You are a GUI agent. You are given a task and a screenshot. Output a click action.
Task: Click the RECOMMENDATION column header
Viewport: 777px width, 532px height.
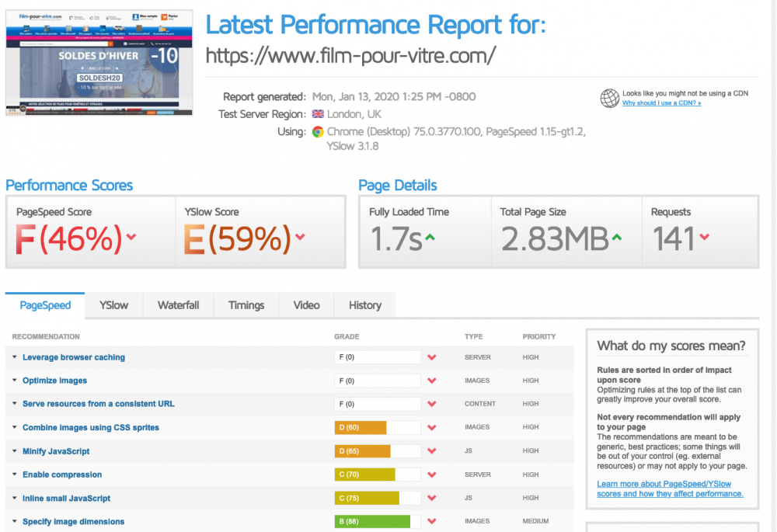point(46,337)
